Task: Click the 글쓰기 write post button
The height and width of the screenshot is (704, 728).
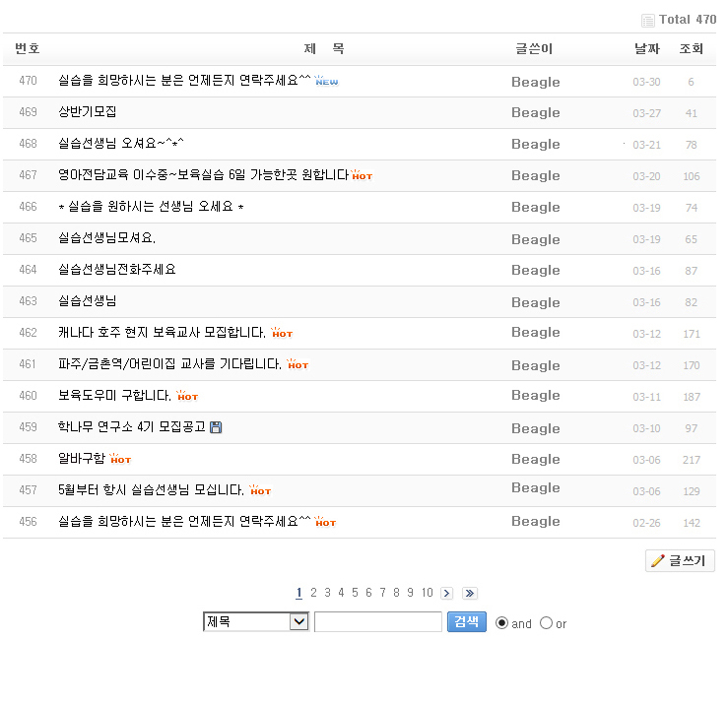Action: pos(680,560)
